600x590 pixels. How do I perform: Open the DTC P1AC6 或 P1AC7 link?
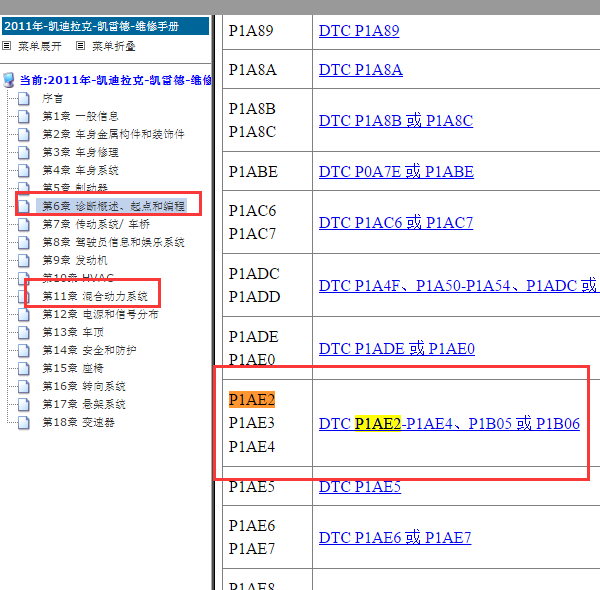(x=396, y=222)
